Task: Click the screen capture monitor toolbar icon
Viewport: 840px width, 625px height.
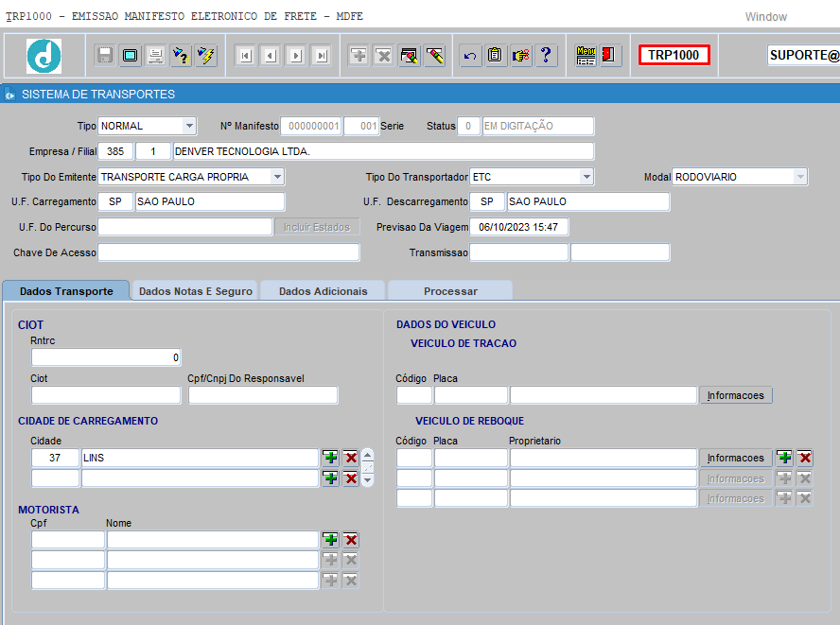Action: pos(131,55)
